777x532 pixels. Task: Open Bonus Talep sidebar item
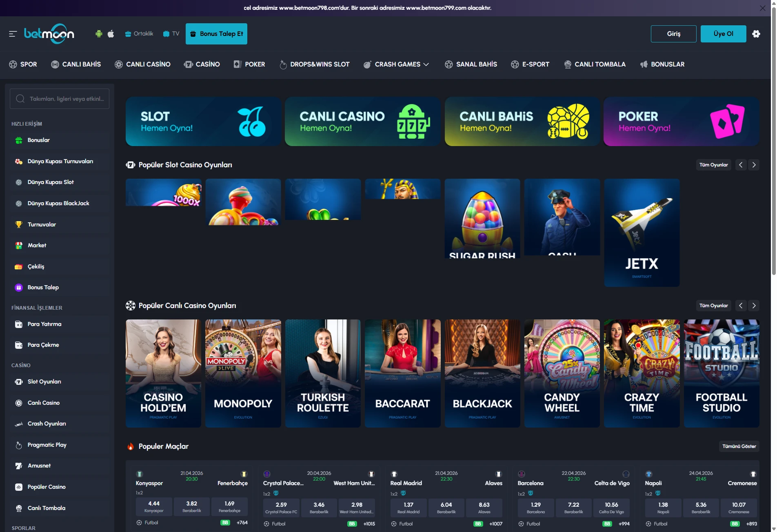(x=60, y=288)
